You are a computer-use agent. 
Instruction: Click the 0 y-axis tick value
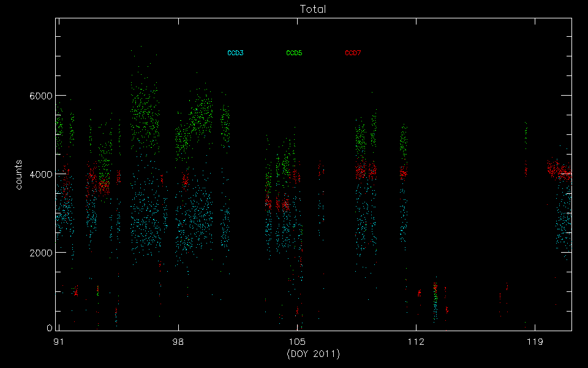tap(49, 328)
